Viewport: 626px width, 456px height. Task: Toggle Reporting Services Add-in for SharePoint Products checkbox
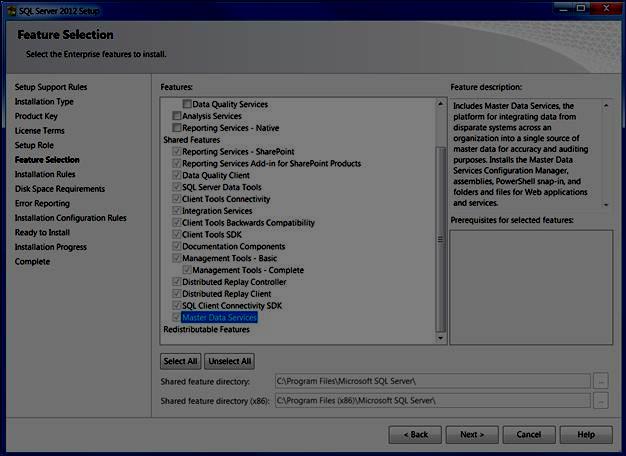tap(176, 163)
